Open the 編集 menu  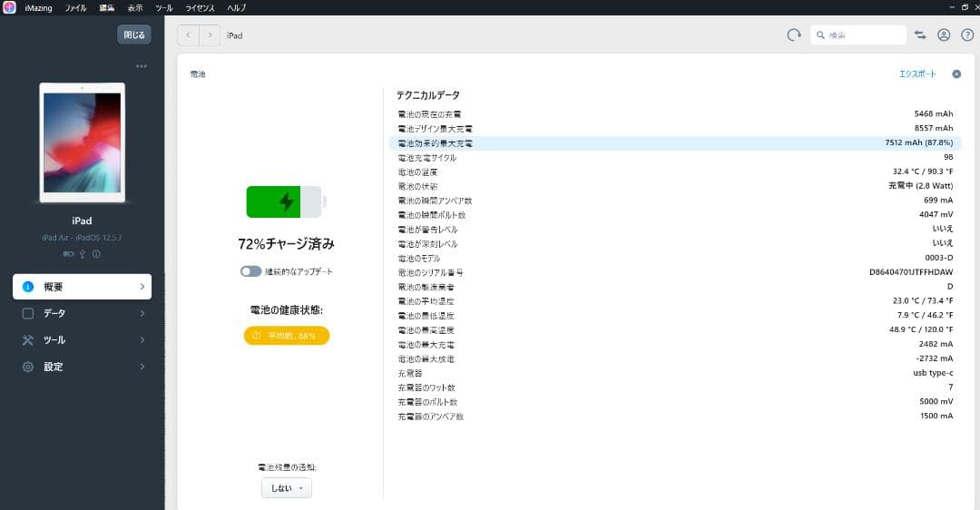107,8
